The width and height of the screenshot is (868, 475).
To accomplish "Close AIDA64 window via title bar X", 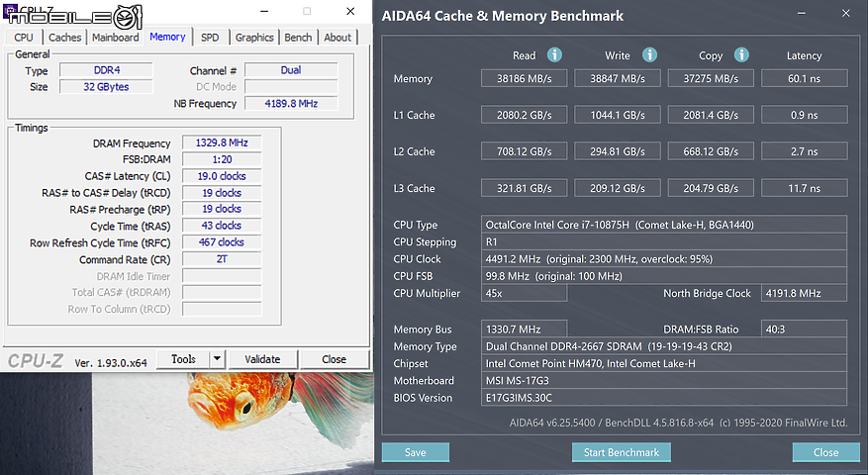I will coord(846,13).
